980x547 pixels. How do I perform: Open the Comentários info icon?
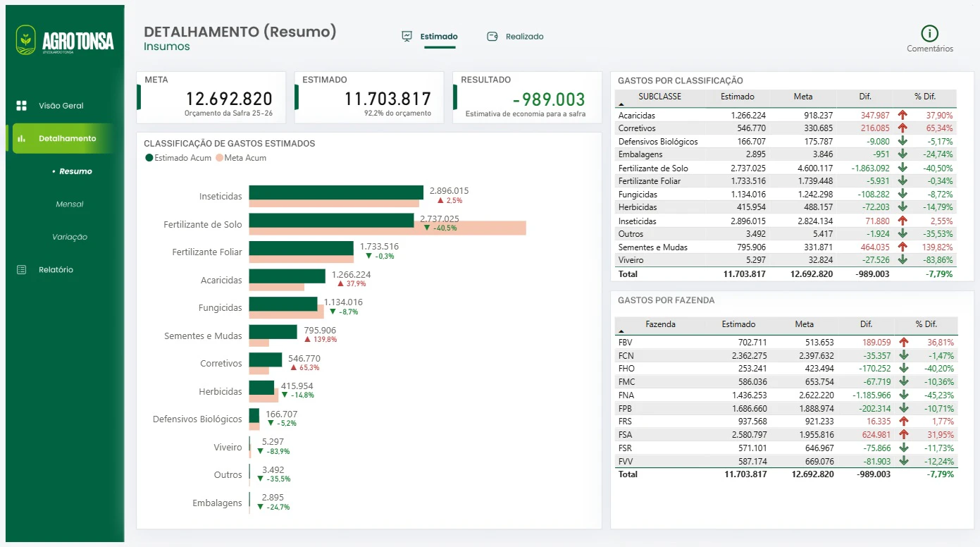click(930, 33)
